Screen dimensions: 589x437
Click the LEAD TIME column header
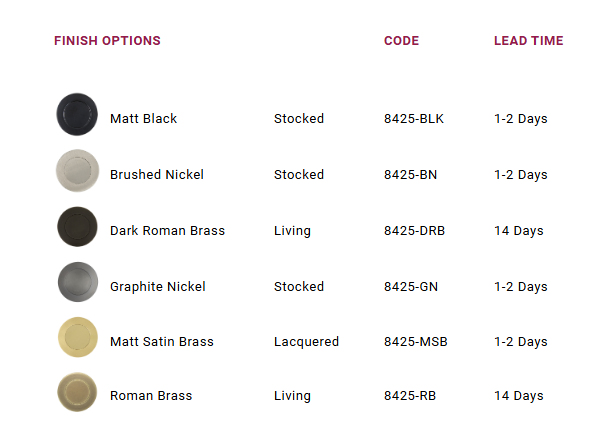(529, 41)
